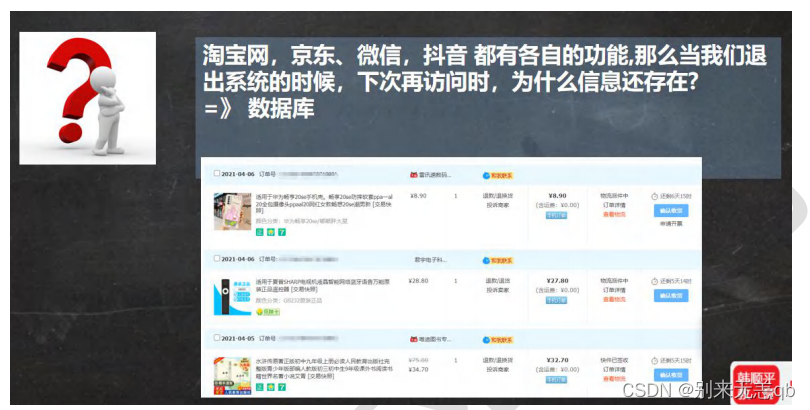This screenshot has width=810, height=410.
Task: Click the clock icon on the ¥8.90 order
Action: click(655, 196)
